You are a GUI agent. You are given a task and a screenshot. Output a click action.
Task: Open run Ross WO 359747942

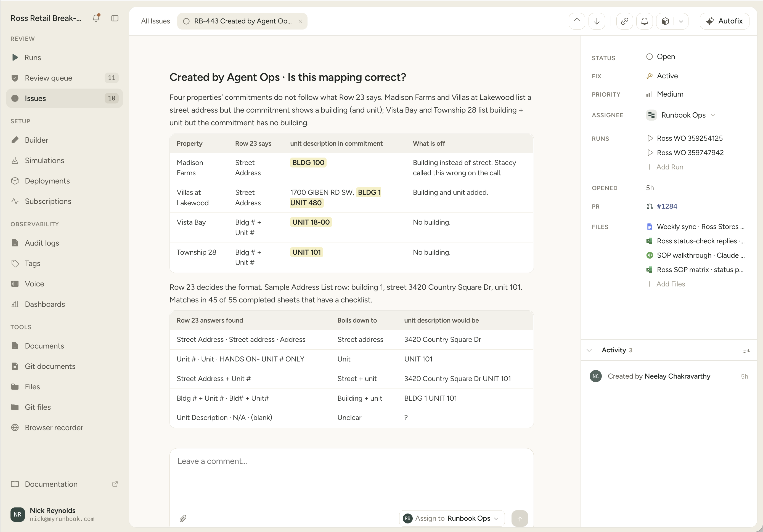pos(685,153)
